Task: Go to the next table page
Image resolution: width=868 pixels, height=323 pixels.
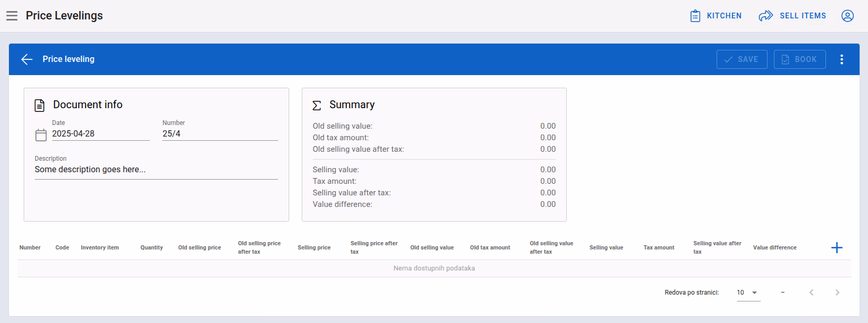Action: (838, 293)
